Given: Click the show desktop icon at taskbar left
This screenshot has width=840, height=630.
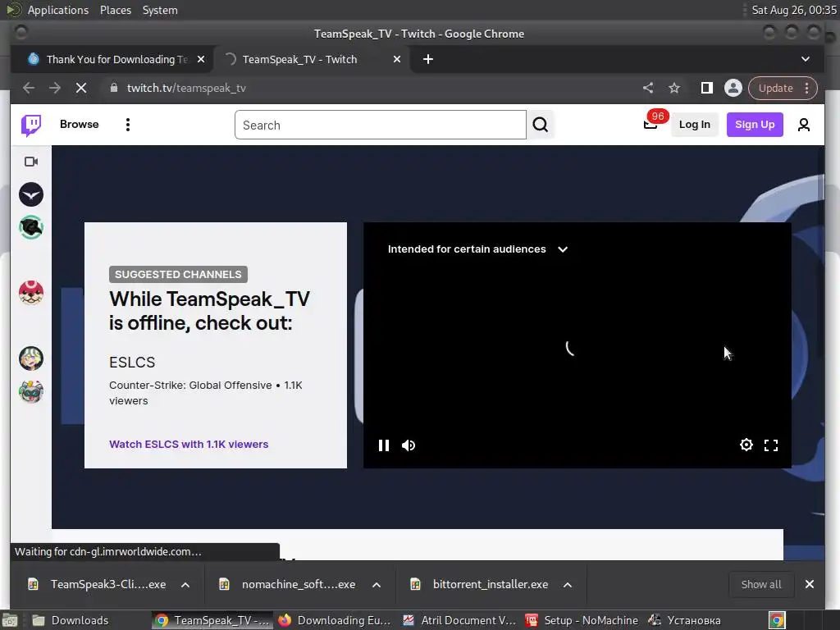Looking at the screenshot, I should 10,620.
